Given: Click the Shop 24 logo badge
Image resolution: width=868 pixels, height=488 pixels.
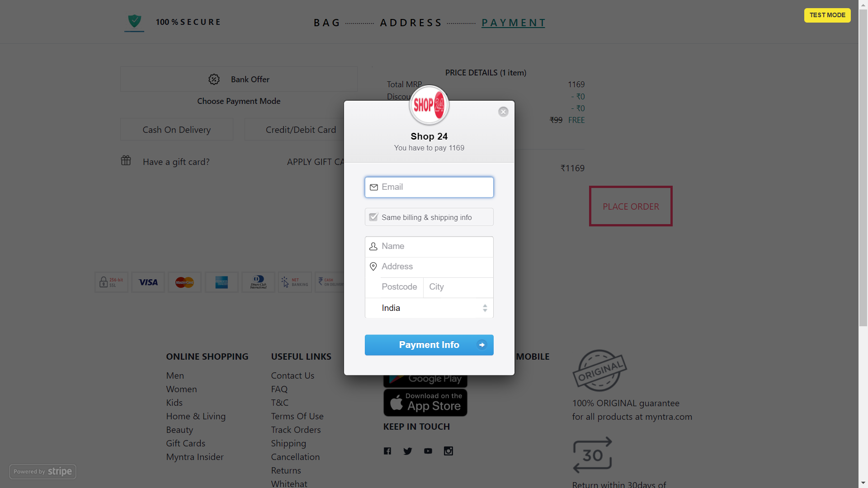Looking at the screenshot, I should coord(429,105).
